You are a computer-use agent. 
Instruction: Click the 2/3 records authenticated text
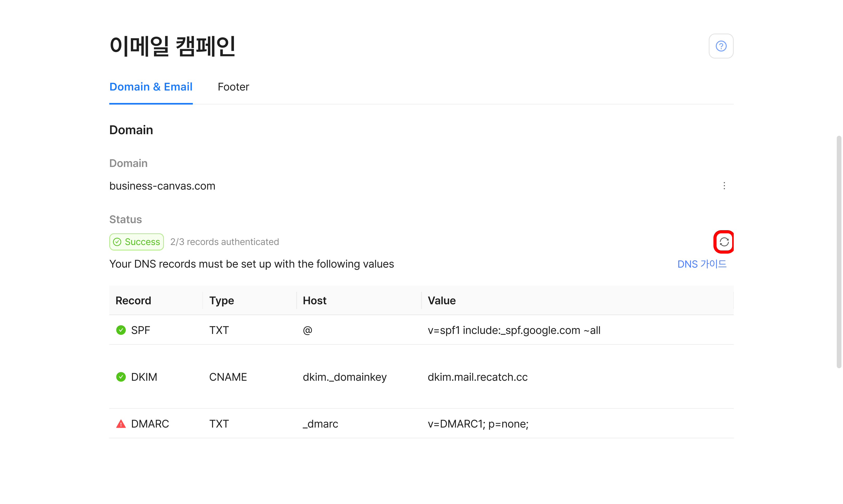[224, 242]
